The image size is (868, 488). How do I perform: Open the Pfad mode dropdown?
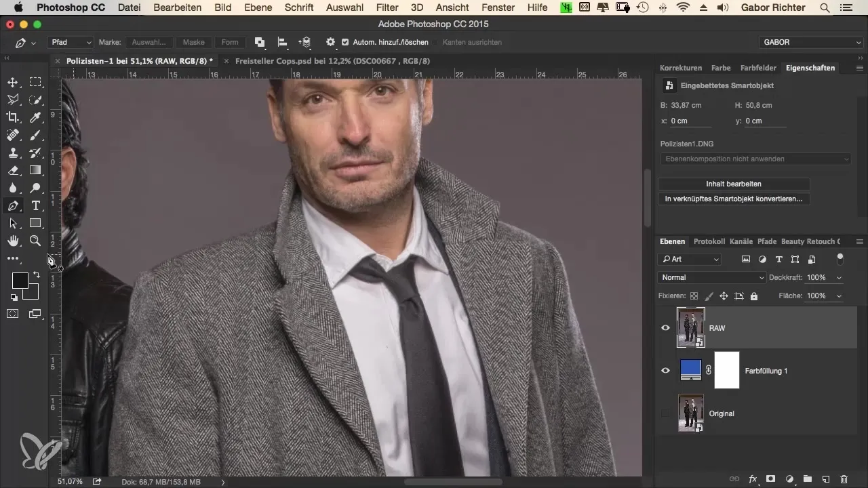[x=71, y=42]
